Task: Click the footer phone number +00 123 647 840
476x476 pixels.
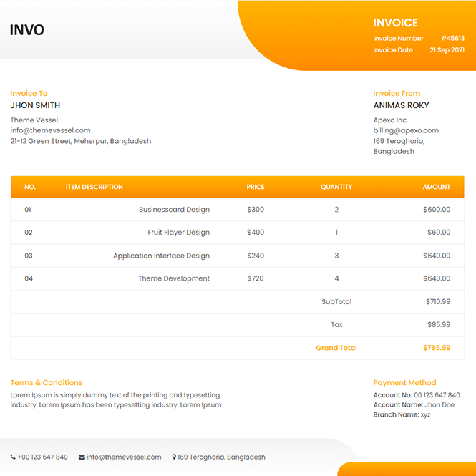Action: click(42, 457)
